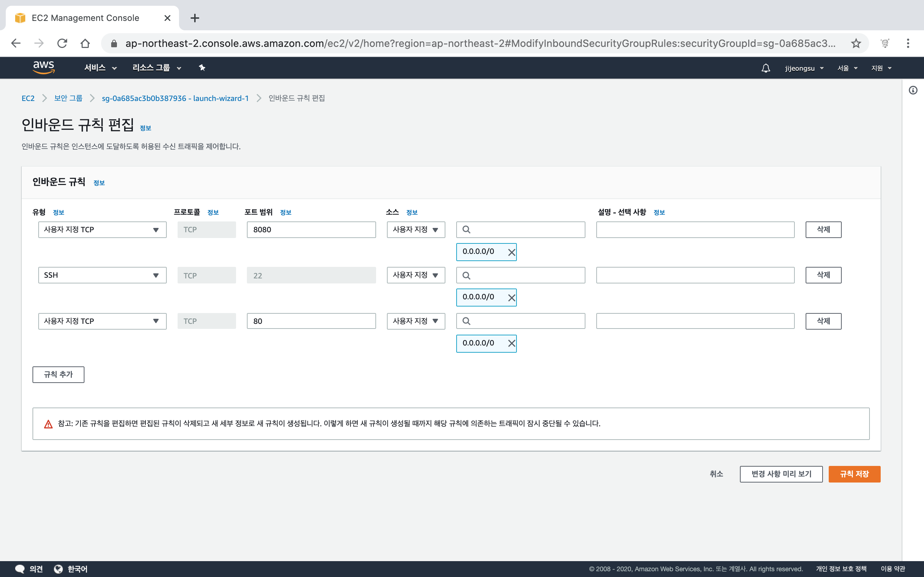Open the notifications bell icon
This screenshot has height=577, width=924.
766,68
